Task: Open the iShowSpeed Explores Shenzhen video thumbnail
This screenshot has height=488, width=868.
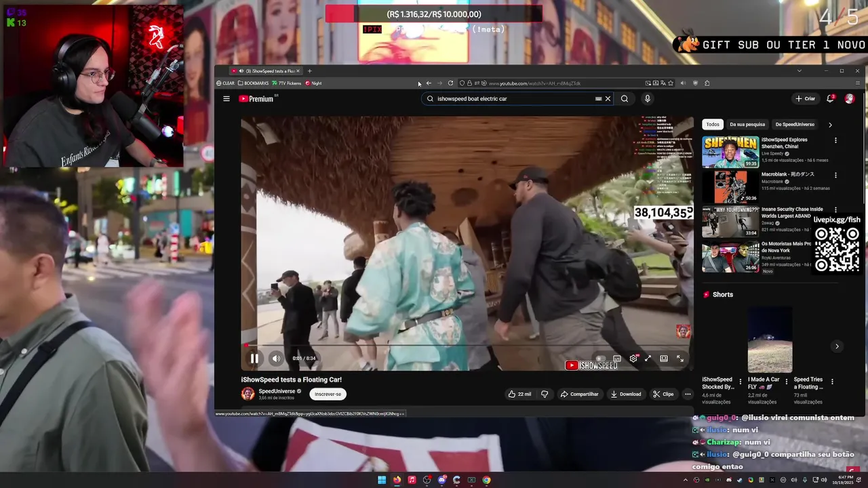Action: (x=730, y=152)
